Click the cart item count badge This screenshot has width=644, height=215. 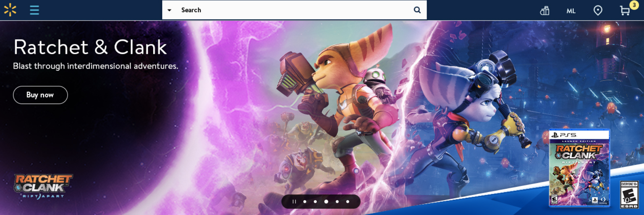point(634,5)
